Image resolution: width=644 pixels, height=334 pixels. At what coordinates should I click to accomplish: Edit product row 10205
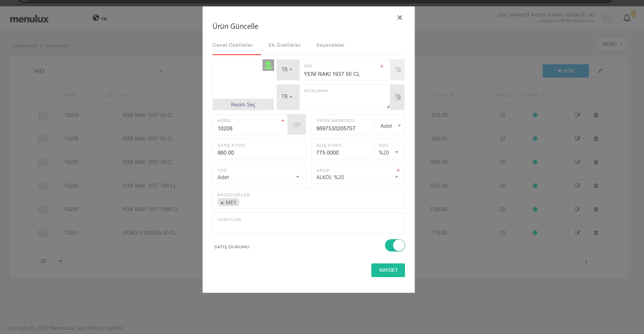[577, 209]
